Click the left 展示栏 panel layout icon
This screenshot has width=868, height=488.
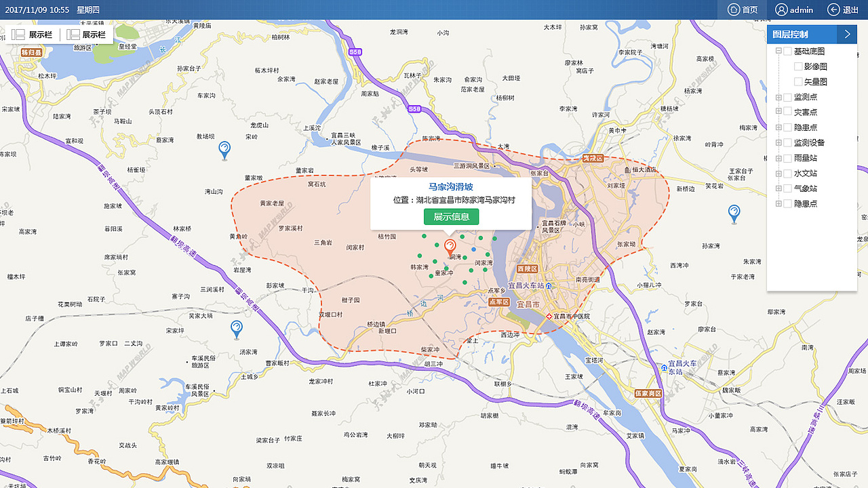coord(18,35)
